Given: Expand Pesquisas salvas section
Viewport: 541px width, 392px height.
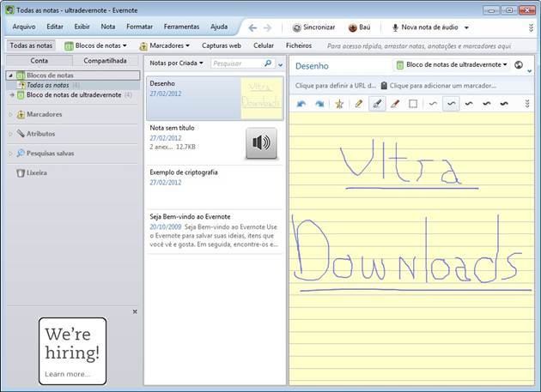Looking at the screenshot, I should point(10,154).
